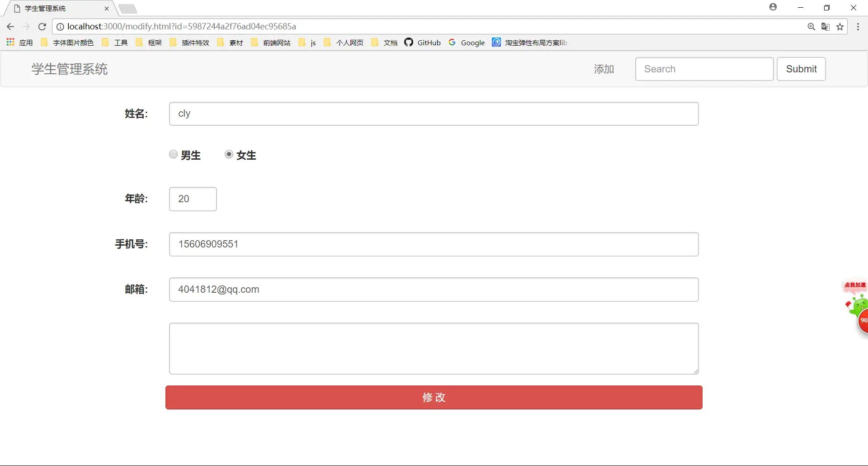Screen dimensions: 868x466
Task: Expand the 插件特效 bookmark folder
Action: [x=189, y=43]
